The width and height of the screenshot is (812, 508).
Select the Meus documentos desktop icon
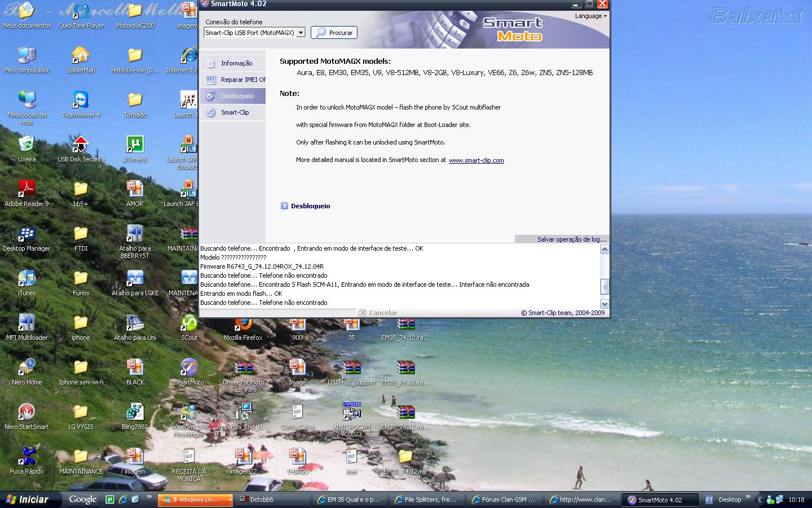click(x=27, y=16)
